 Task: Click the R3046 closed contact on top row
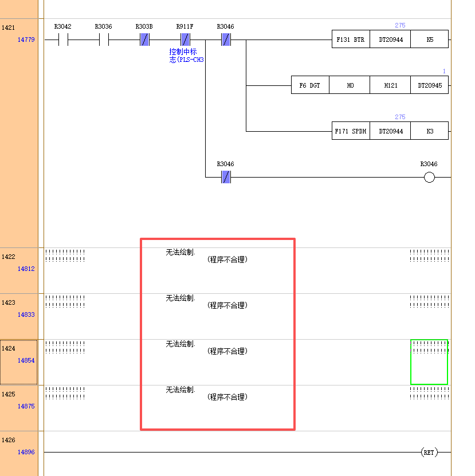pyautogui.click(x=226, y=40)
